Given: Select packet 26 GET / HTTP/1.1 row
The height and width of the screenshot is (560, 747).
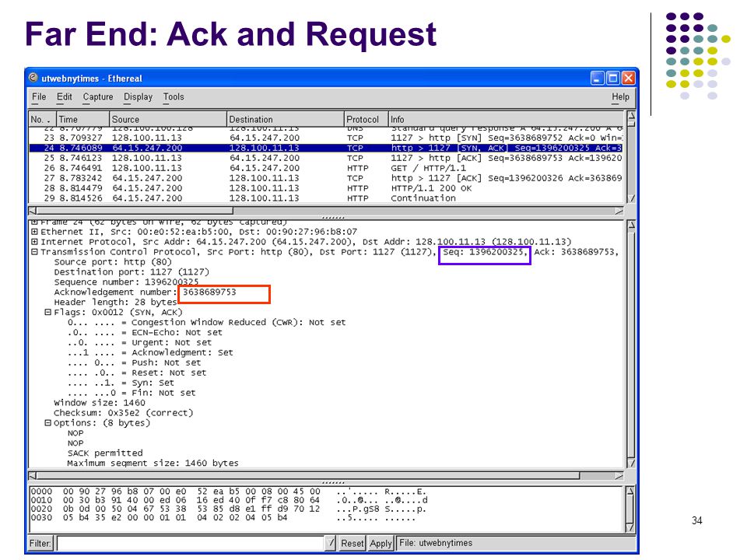Looking at the screenshot, I should point(326,168).
